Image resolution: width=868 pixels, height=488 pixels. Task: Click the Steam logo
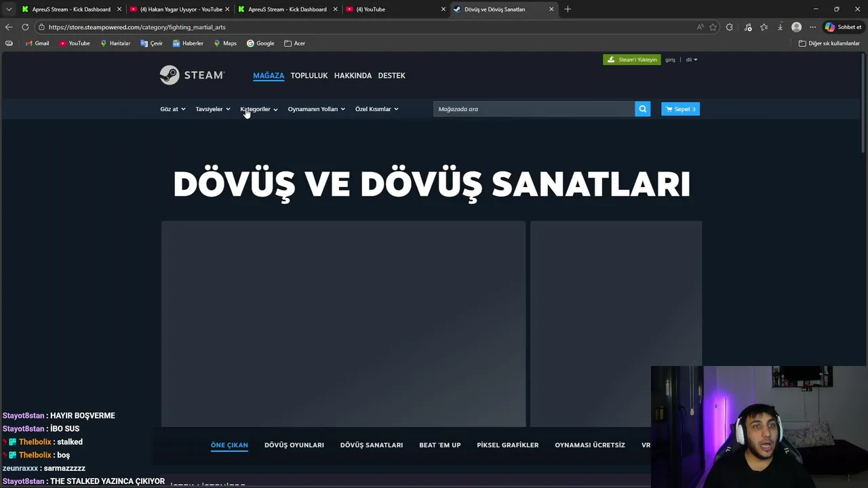coord(192,75)
